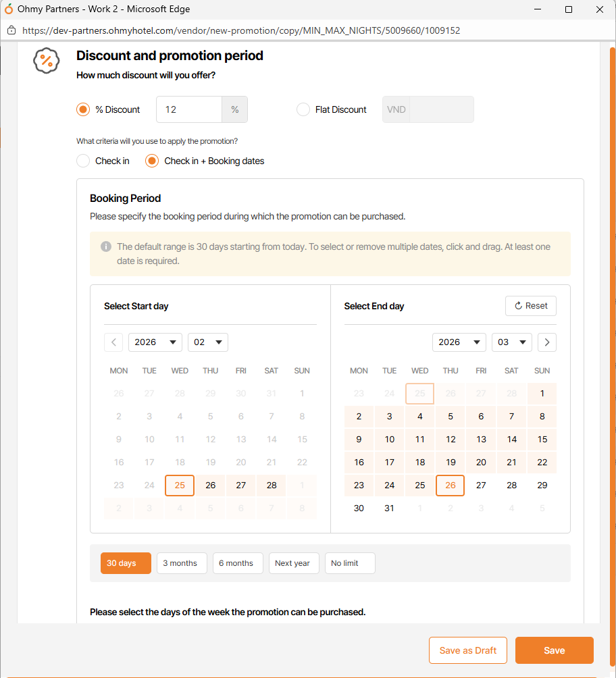
Task: Click the info icon in the notice
Action: click(x=106, y=247)
